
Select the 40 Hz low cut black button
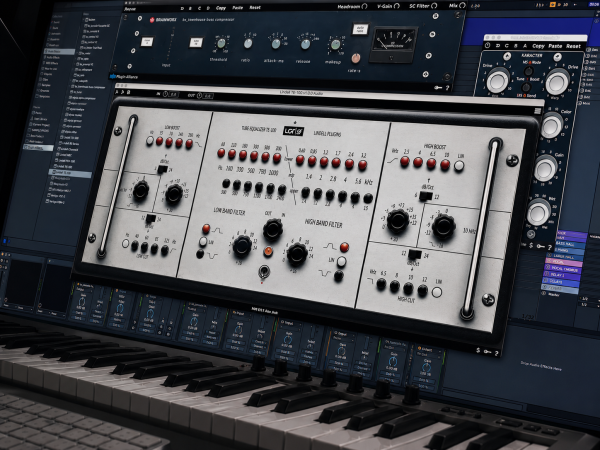coord(135,246)
